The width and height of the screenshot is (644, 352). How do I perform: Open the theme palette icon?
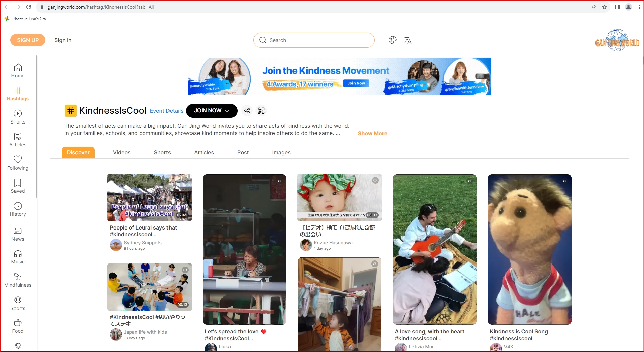tap(393, 40)
